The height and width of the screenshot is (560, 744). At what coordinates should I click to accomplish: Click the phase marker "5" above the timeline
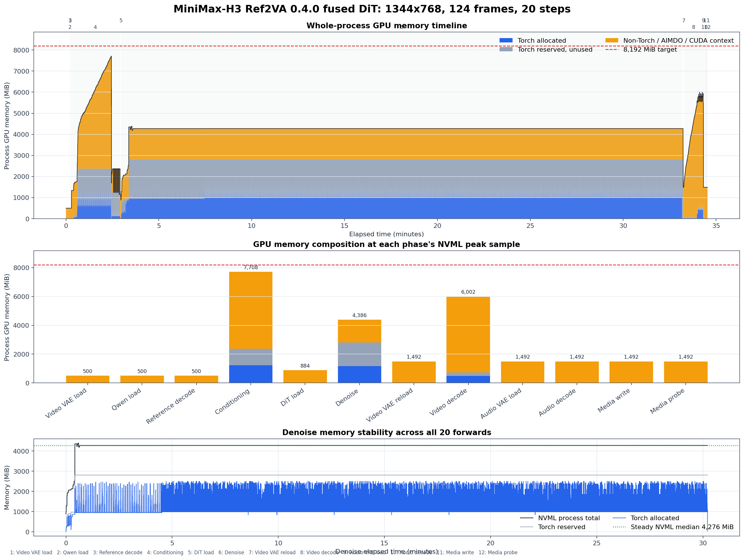pyautogui.click(x=121, y=20)
